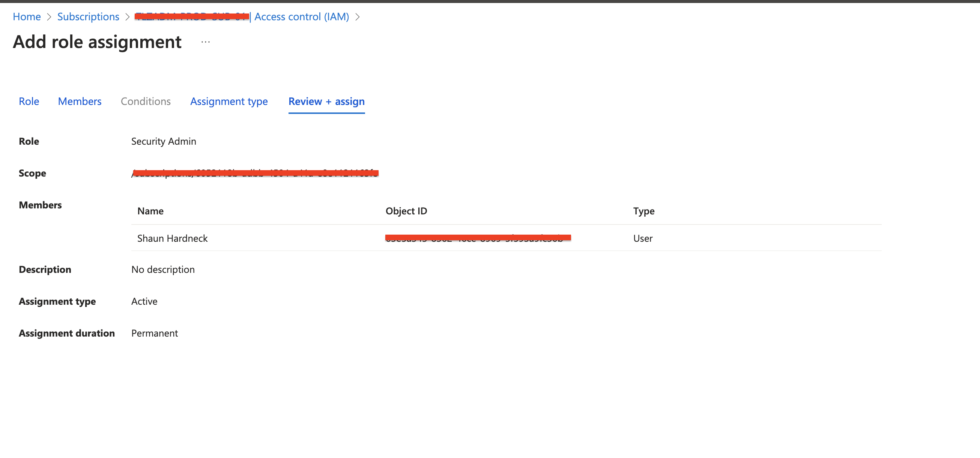This screenshot has height=458, width=980.
Task: Navigate to Subscriptions breadcrumb
Action: (x=88, y=17)
